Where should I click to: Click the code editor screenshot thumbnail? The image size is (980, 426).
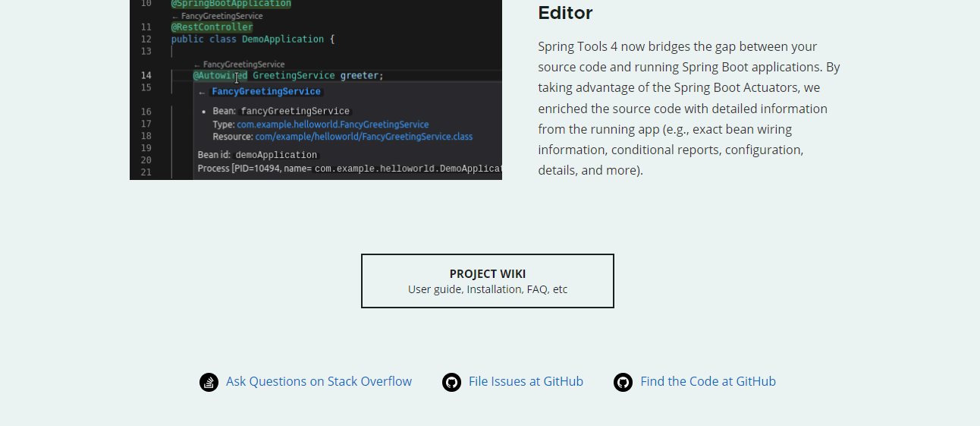coord(316,90)
